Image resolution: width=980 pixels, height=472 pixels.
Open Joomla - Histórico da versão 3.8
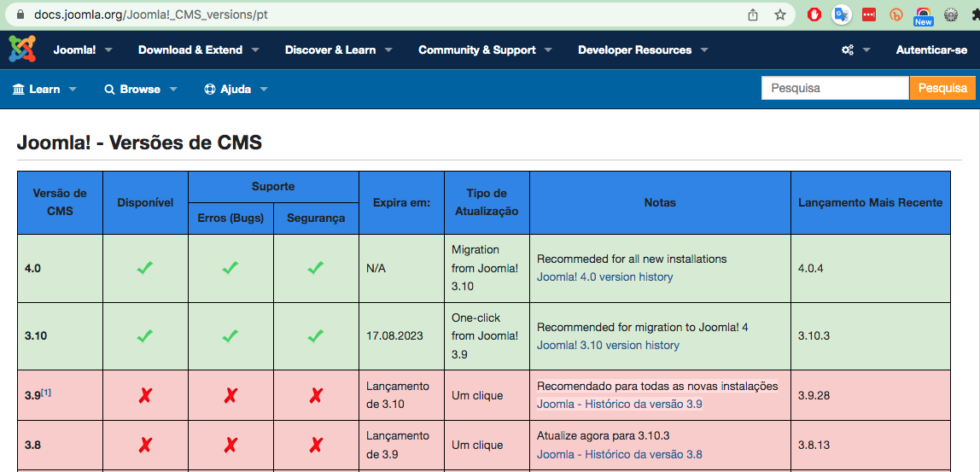tap(620, 454)
